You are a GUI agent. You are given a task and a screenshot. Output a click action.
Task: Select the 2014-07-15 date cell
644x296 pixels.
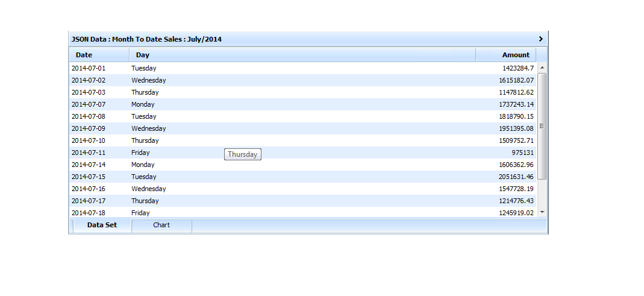[x=89, y=177]
